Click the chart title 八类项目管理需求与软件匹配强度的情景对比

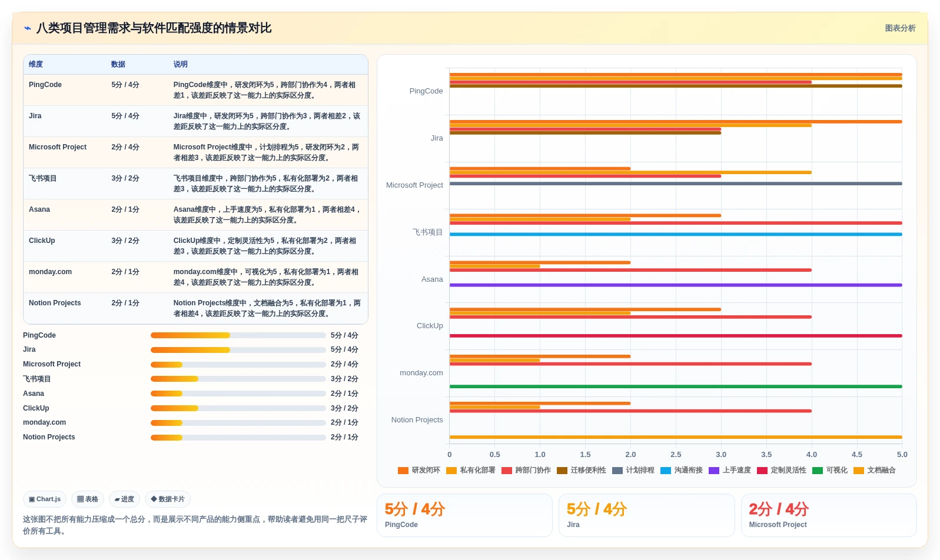[154, 28]
